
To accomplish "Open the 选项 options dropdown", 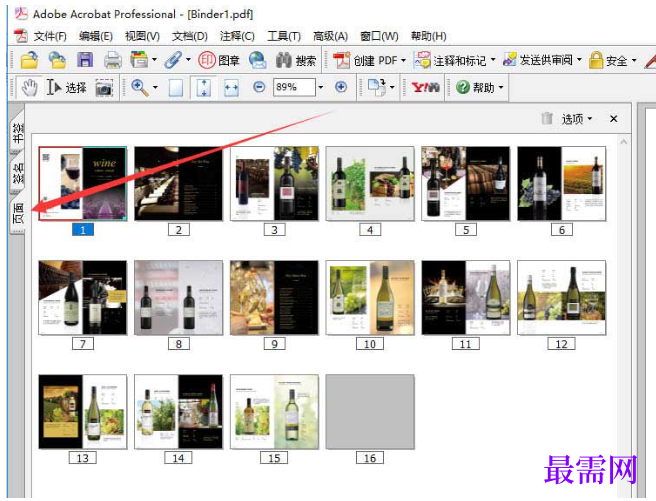I will click(x=577, y=119).
